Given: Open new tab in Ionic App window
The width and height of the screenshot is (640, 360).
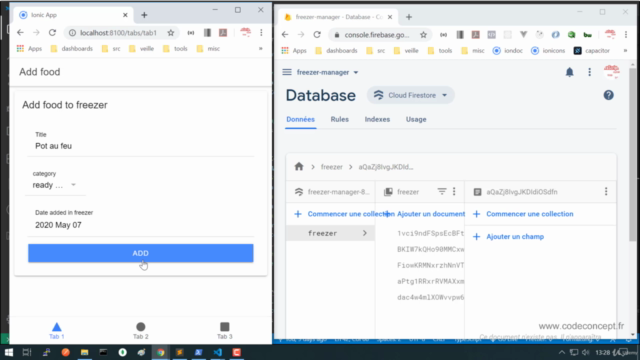Looking at the screenshot, I should (144, 15).
